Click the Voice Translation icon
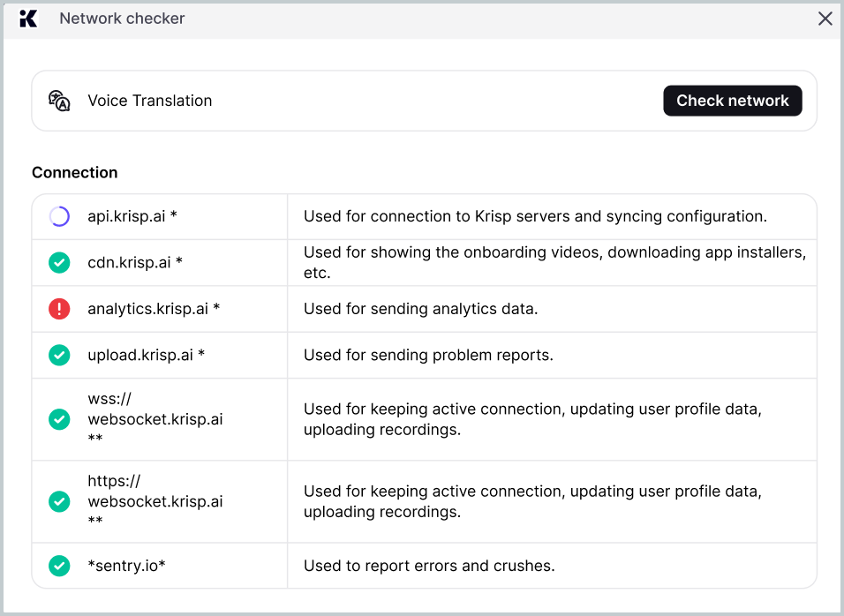Screen dimensions: 844x616 (59, 101)
